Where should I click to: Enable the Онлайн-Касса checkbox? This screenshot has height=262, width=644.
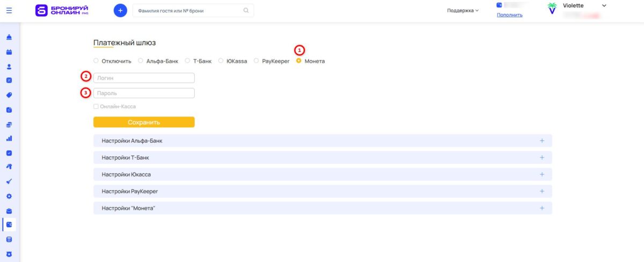(x=96, y=106)
